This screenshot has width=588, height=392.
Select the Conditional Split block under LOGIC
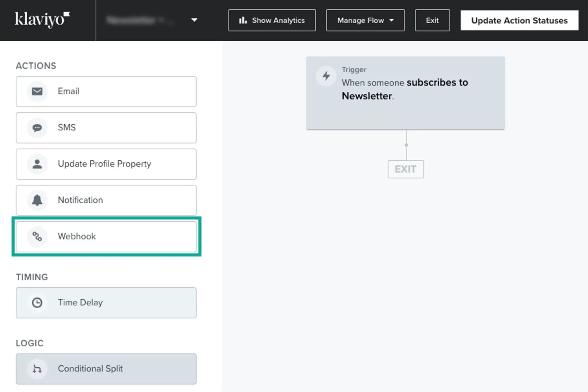106,368
